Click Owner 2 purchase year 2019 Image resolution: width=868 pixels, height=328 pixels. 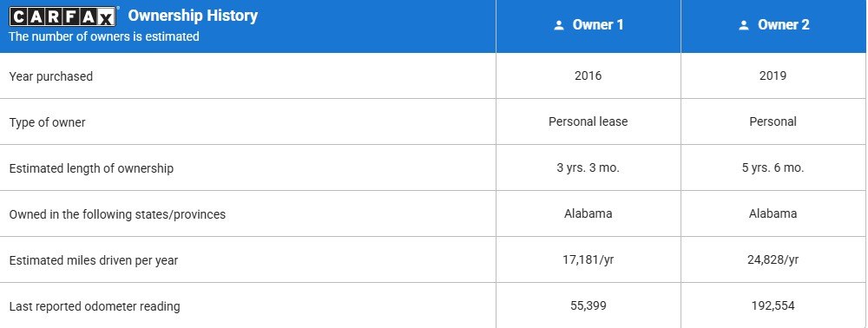(x=773, y=75)
